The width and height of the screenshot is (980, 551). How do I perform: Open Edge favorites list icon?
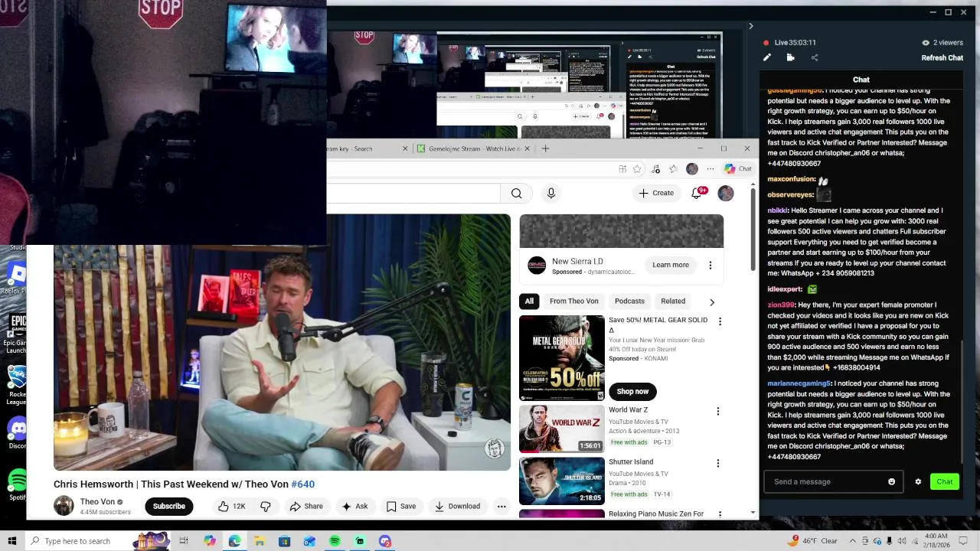pos(673,169)
